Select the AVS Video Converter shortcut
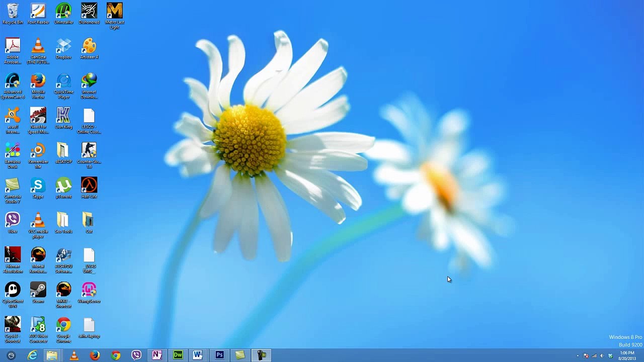Viewport: 644px width, 362px height. [38, 330]
